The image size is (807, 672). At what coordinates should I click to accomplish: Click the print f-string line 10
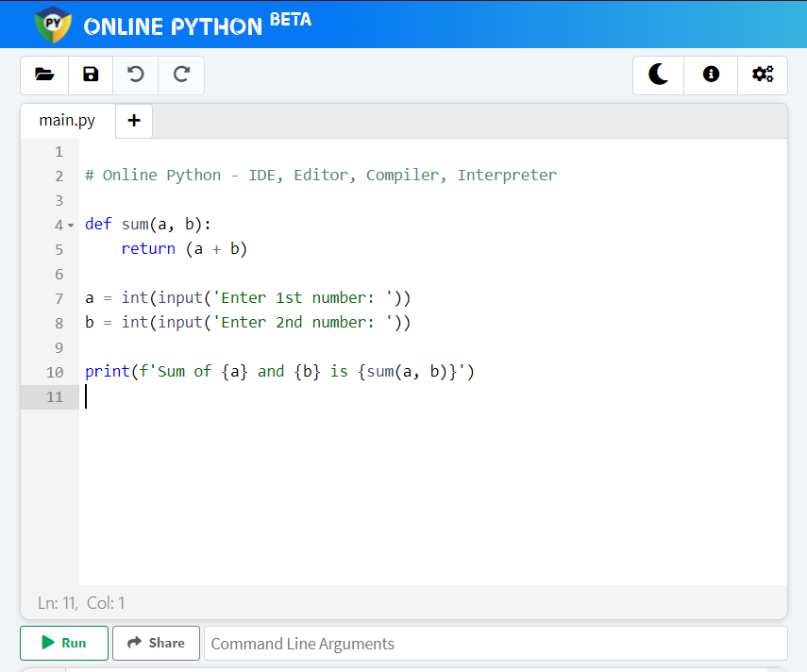point(279,372)
